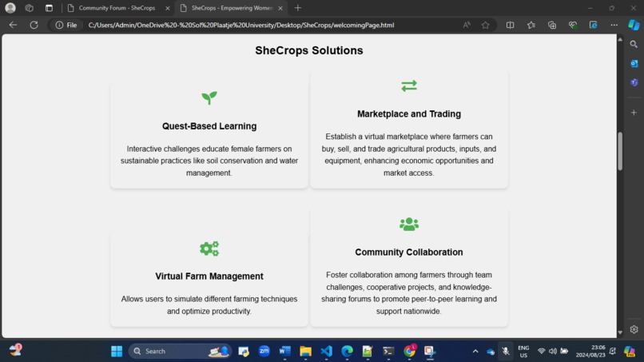Click the scrollbar down arrow

click(620, 332)
